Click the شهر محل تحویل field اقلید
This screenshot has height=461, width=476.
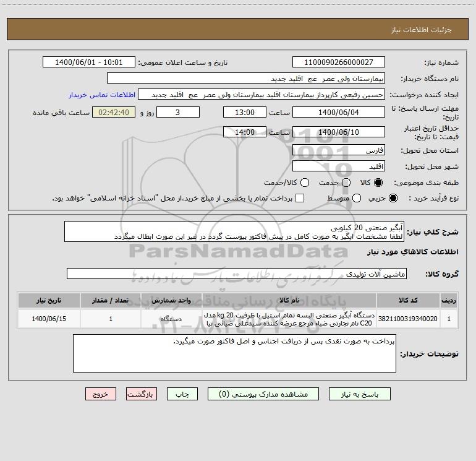339,166
